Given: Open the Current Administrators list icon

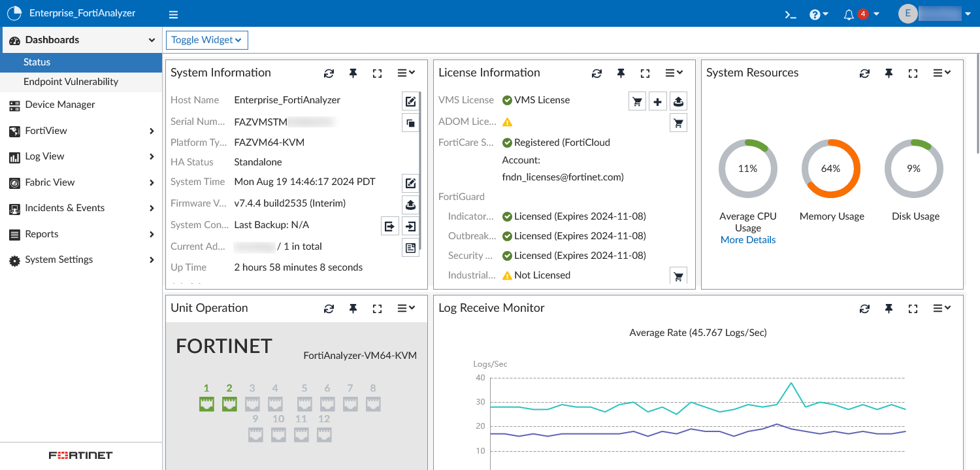Looking at the screenshot, I should pyautogui.click(x=410, y=248).
